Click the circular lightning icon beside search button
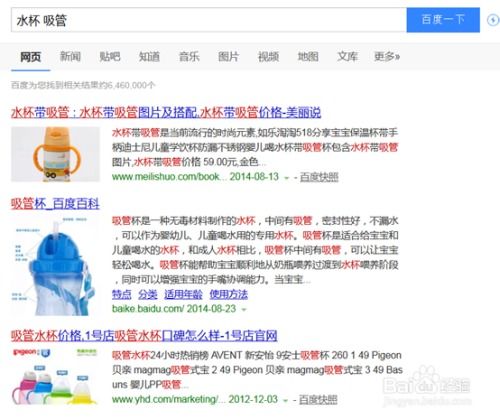 click(x=494, y=20)
